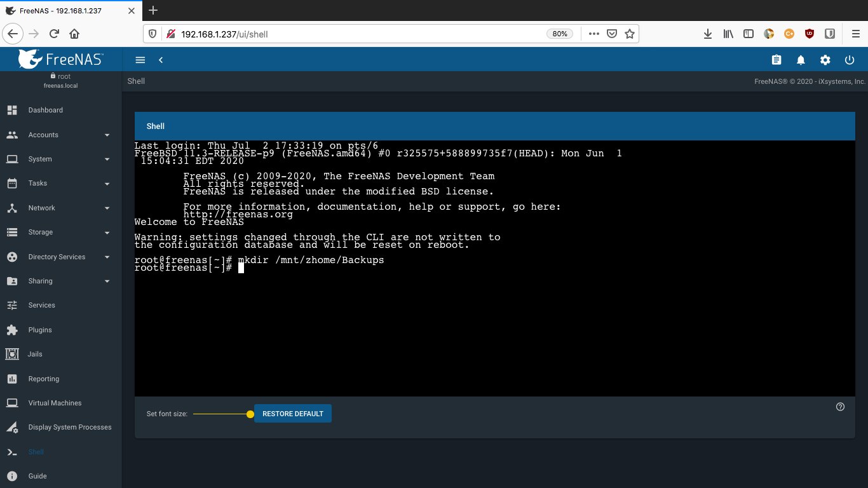Click the System laptop icon
This screenshot has height=488, width=868.
(12, 159)
